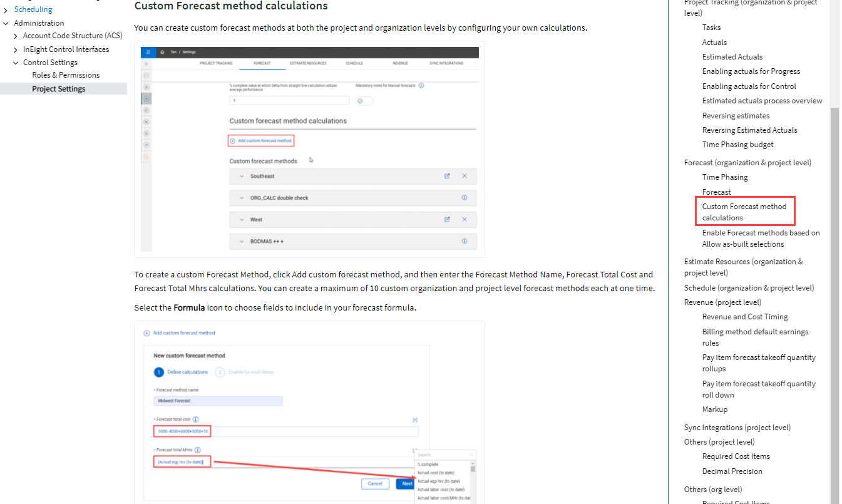Image resolution: width=842 pixels, height=504 pixels.
Task: Expand Account Code Structure (ACS) arrow
Action: click(16, 36)
